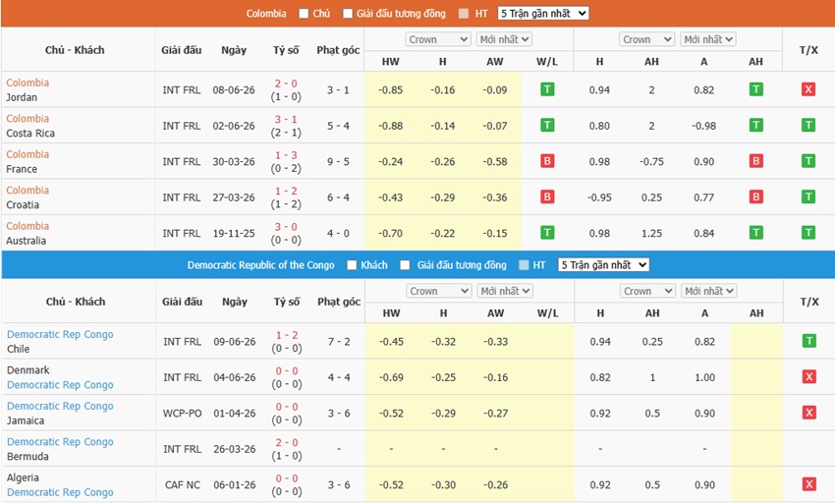This screenshot has height=504, width=835.
Task: Open first Mới nhất dropdown in Colombia table
Action: pyautogui.click(x=503, y=39)
